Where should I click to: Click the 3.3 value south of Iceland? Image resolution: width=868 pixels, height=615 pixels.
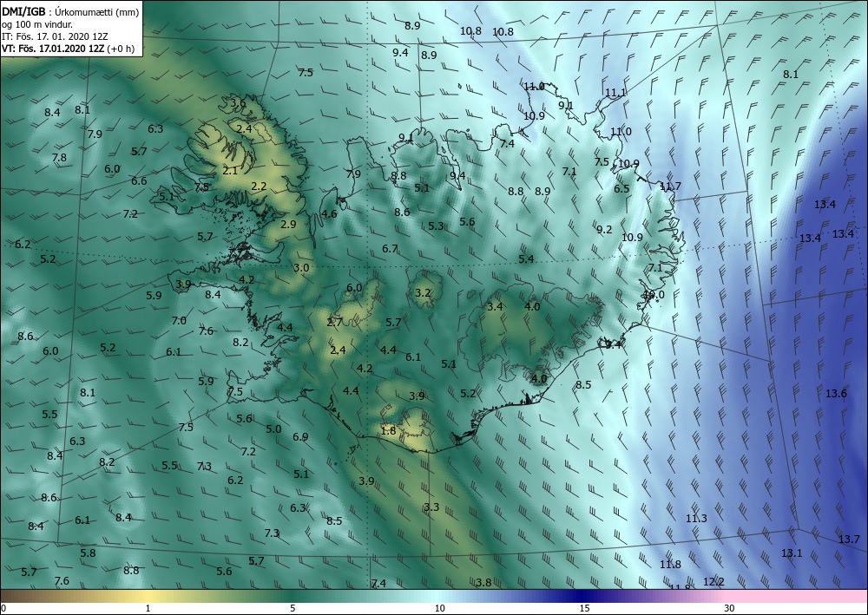(431, 507)
